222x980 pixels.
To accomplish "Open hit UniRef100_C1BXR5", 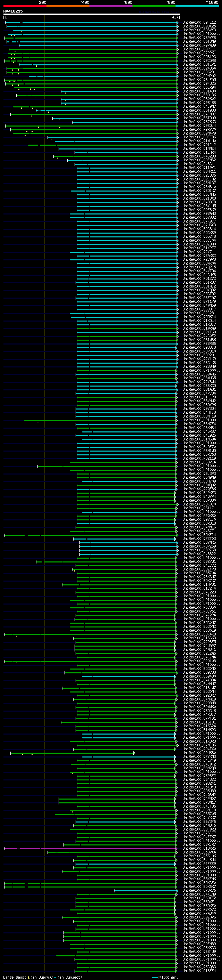I will tap(199, 848).
